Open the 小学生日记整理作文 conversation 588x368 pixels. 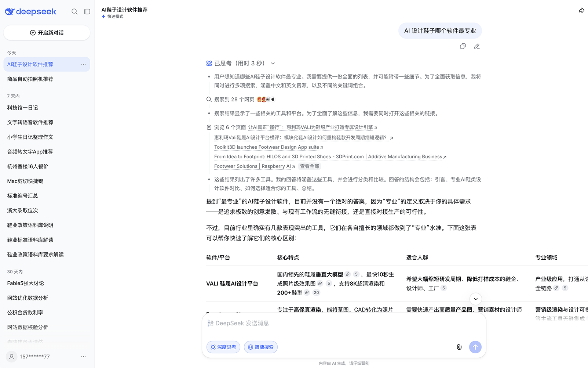(47, 137)
